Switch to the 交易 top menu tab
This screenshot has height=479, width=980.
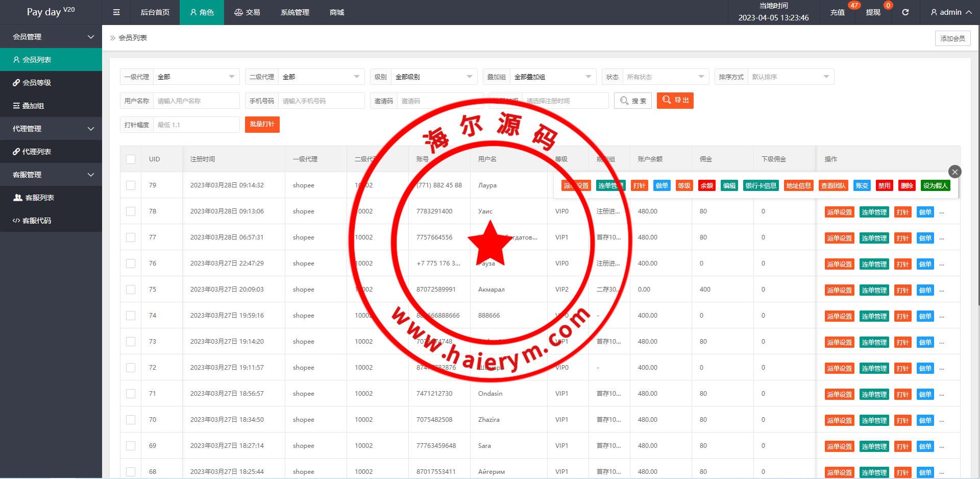[x=247, y=12]
